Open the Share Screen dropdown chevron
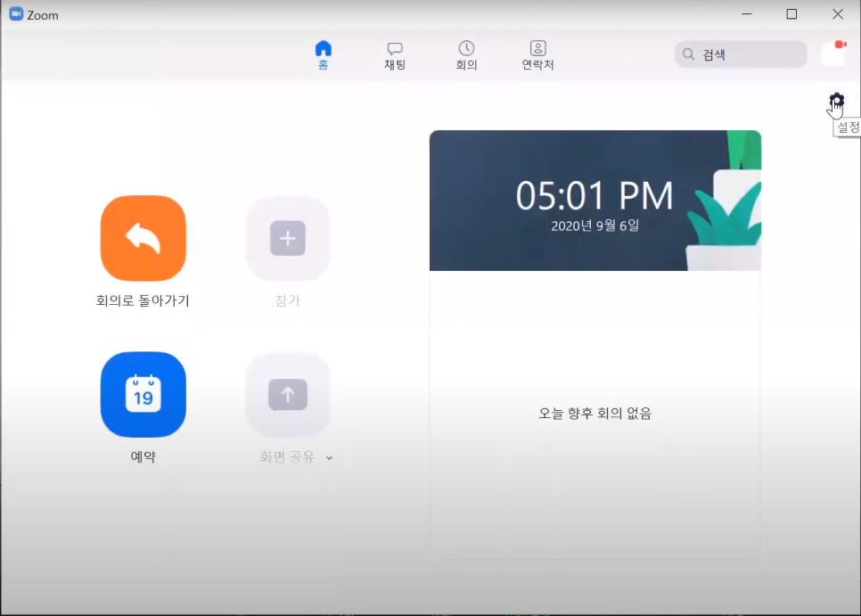This screenshot has height=616, width=861. click(x=329, y=457)
